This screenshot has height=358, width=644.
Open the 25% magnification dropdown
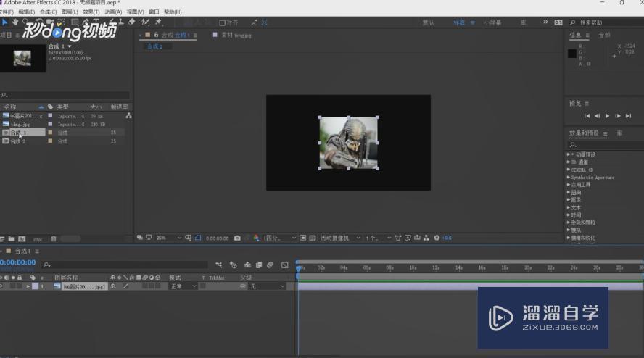coord(168,238)
